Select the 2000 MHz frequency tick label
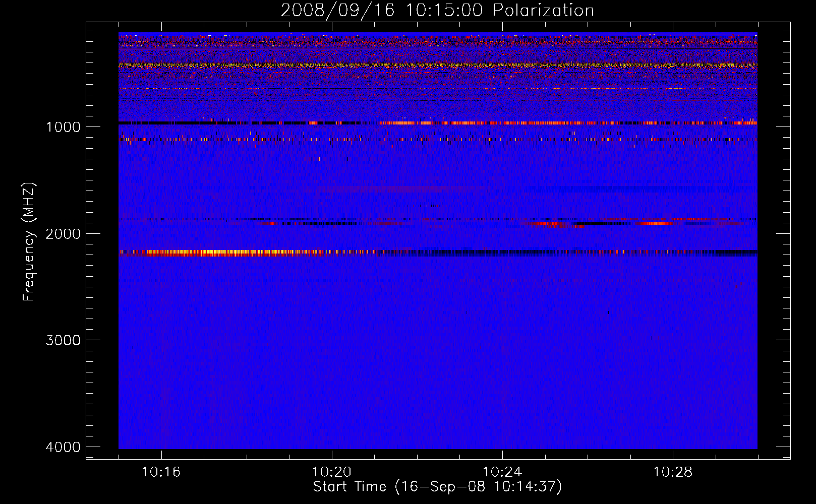 pyautogui.click(x=63, y=234)
